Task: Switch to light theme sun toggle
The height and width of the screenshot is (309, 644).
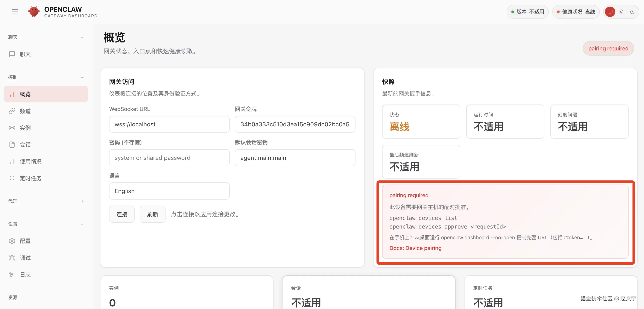Action: coord(621,12)
